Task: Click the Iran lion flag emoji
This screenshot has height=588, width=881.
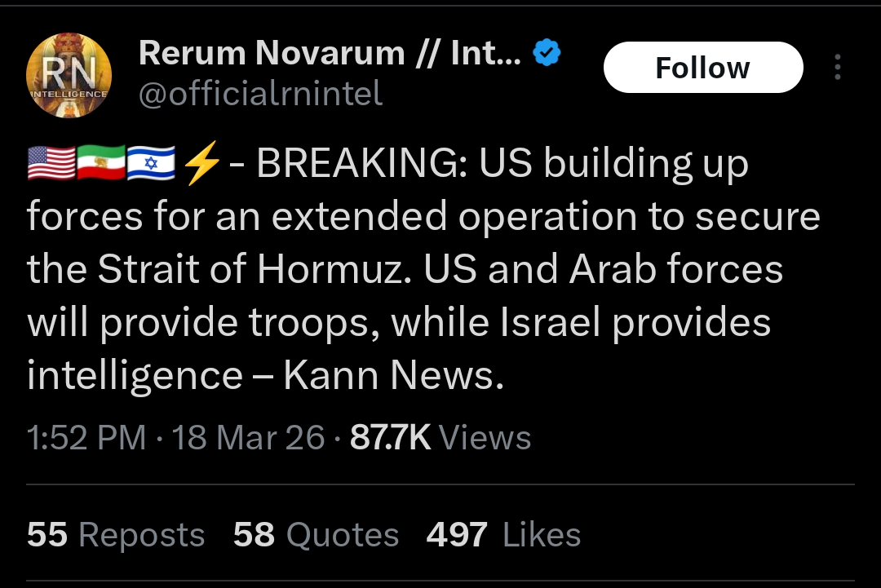Action: click(100, 165)
